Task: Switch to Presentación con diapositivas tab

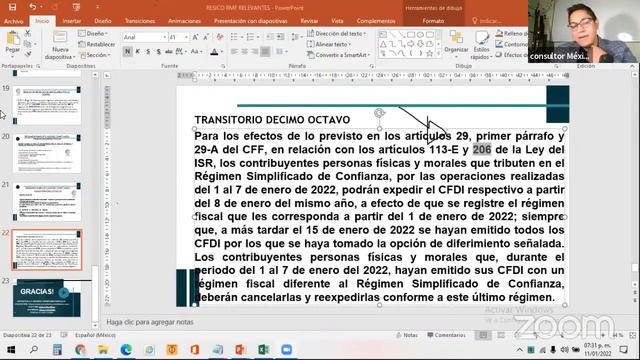Action: pyautogui.click(x=251, y=21)
